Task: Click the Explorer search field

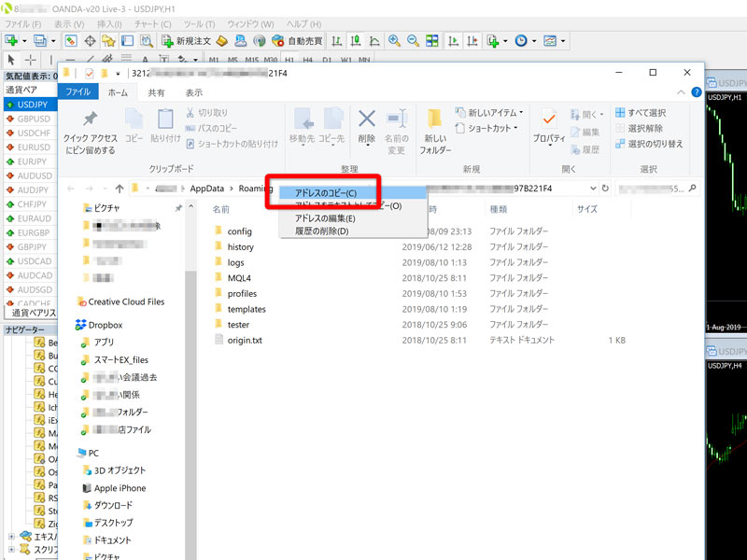Action: coord(657,189)
